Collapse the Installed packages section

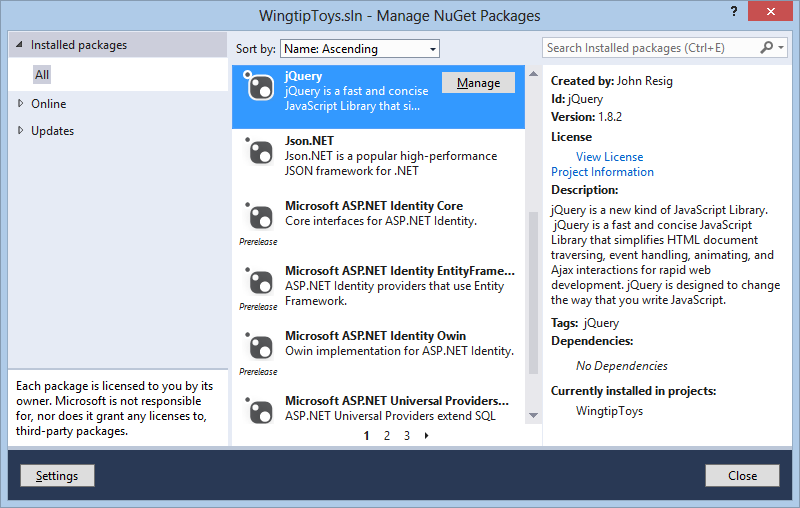coord(19,45)
